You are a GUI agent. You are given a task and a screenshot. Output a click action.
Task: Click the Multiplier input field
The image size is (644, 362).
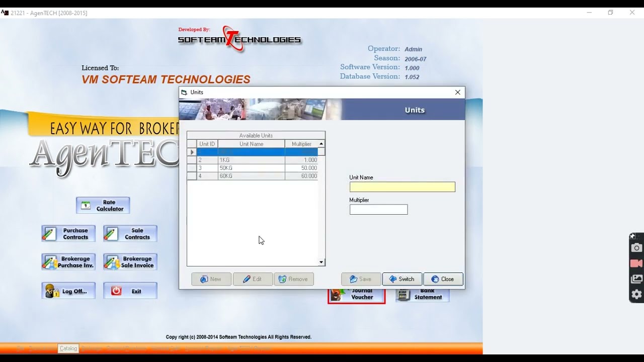379,210
